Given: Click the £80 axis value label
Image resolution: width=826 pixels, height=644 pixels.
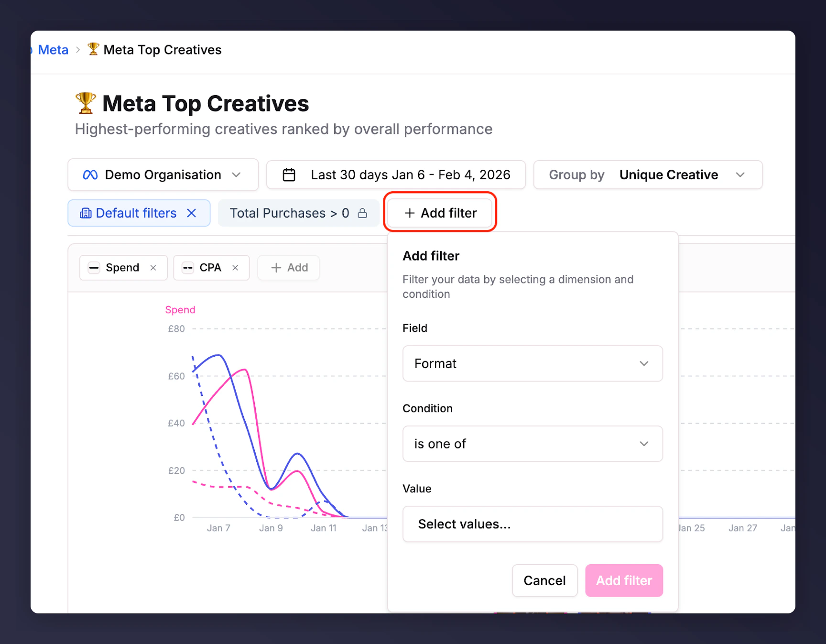Looking at the screenshot, I should coord(176,329).
